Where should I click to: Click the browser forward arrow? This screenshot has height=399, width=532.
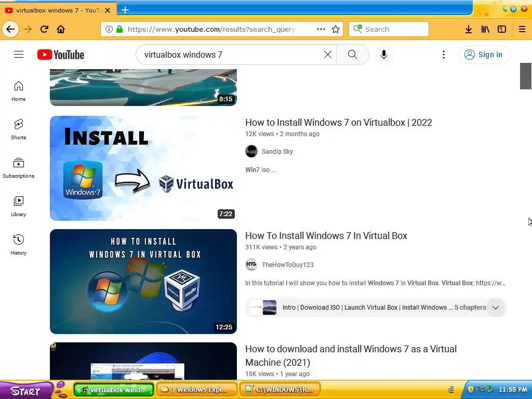[28, 29]
